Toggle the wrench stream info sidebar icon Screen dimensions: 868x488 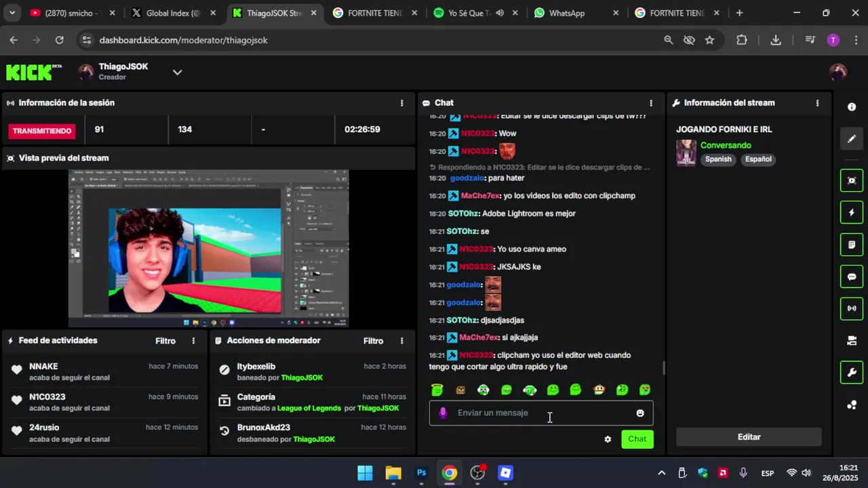click(x=852, y=372)
